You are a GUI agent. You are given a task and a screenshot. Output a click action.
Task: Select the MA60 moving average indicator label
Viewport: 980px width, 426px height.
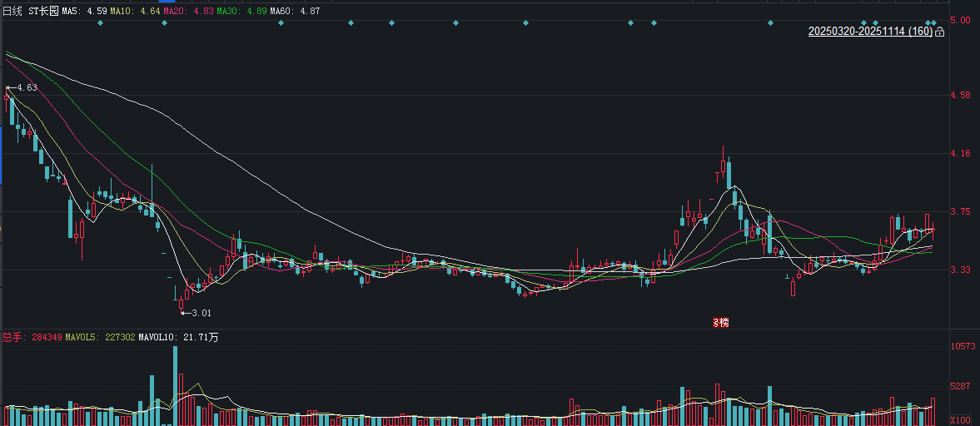click(295, 11)
